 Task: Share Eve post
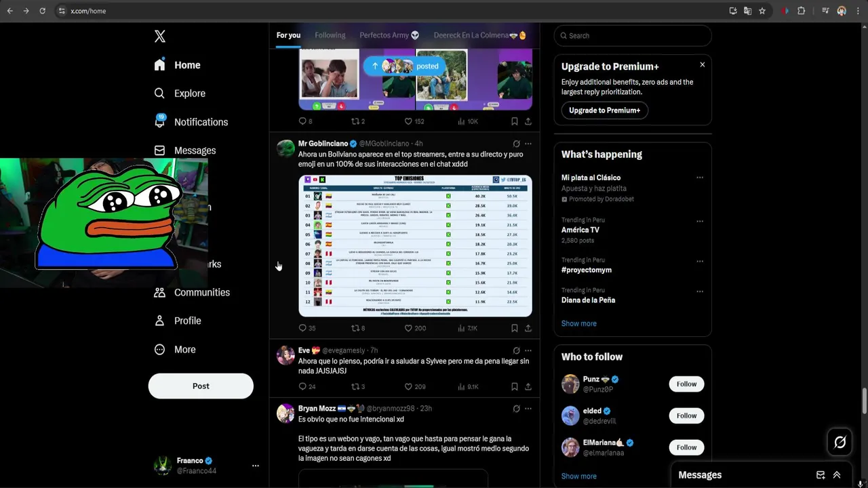(528, 386)
